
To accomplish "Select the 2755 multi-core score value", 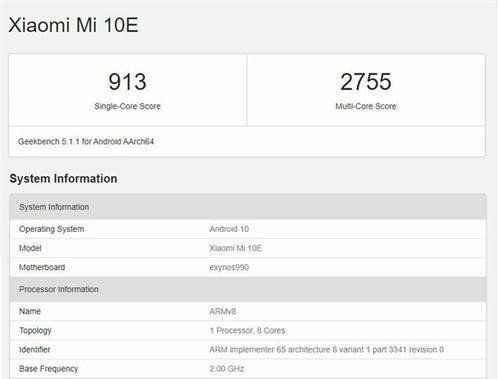I will [x=366, y=82].
